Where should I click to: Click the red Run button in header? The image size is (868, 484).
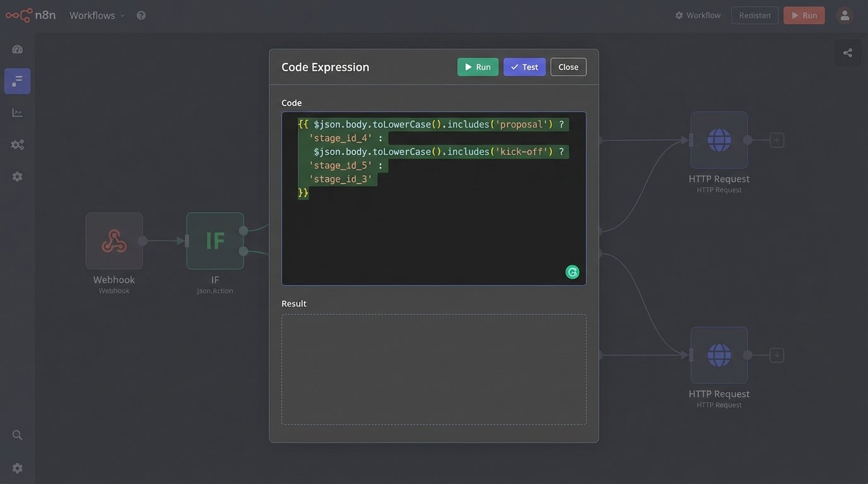804,15
